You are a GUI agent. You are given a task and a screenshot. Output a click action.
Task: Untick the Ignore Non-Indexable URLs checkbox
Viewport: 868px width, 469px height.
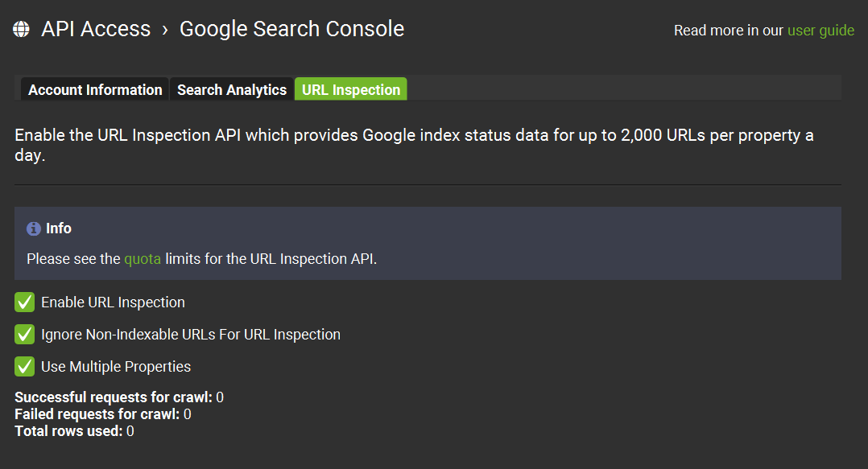click(24, 335)
